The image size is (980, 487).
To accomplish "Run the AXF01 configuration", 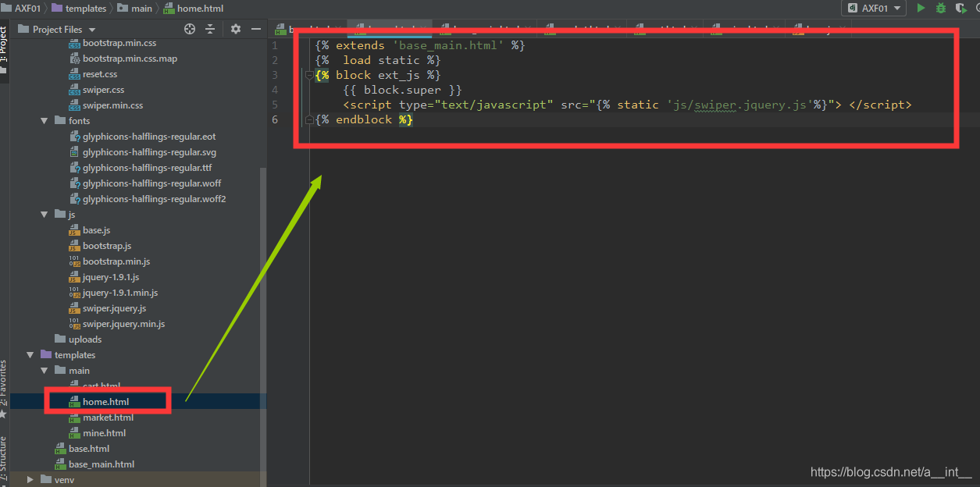I will (921, 8).
